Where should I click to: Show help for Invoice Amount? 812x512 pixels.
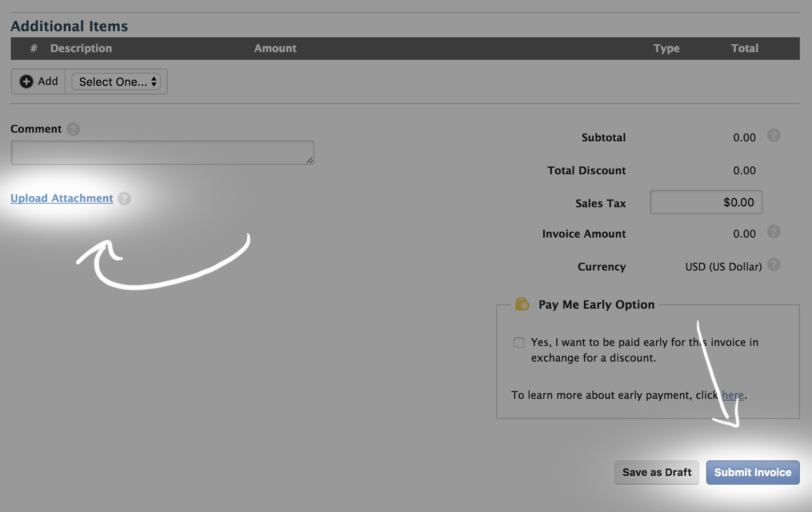pyautogui.click(x=773, y=232)
